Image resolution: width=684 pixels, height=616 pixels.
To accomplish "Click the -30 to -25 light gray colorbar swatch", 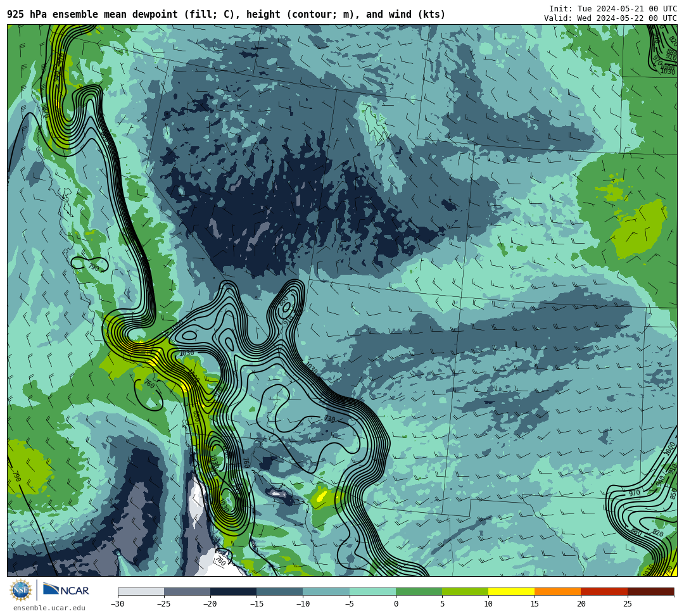I will click(141, 591).
